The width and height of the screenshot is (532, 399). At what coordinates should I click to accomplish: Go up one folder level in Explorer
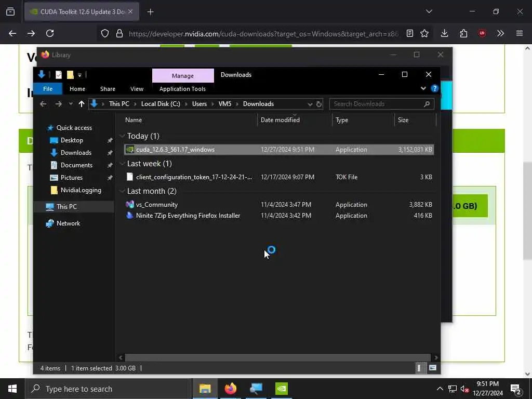(82, 104)
